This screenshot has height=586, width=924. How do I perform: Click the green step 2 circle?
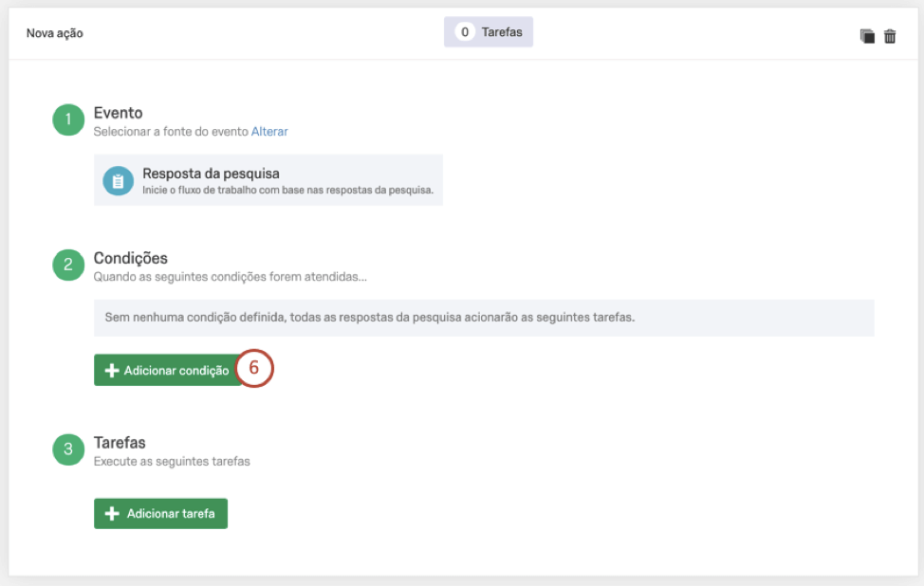pyautogui.click(x=68, y=266)
